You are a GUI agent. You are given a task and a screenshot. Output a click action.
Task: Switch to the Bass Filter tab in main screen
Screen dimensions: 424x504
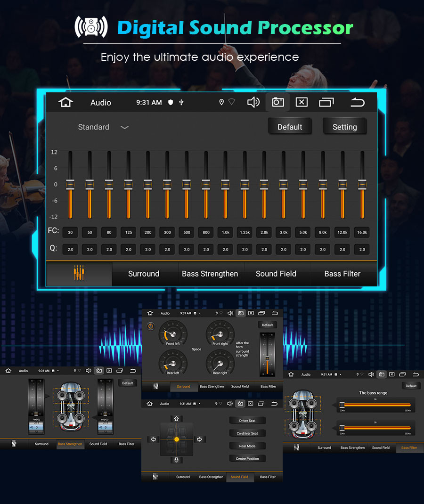tap(342, 274)
